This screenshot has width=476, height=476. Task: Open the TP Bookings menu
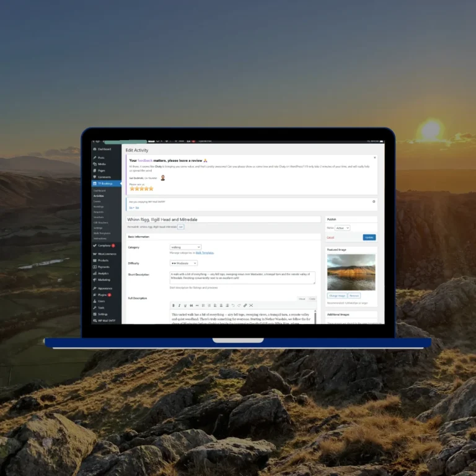tap(106, 183)
